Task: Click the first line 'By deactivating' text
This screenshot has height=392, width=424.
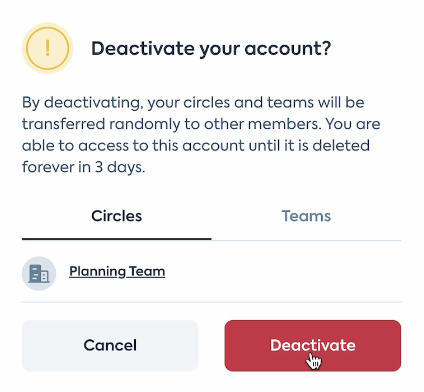Action: pos(193,102)
